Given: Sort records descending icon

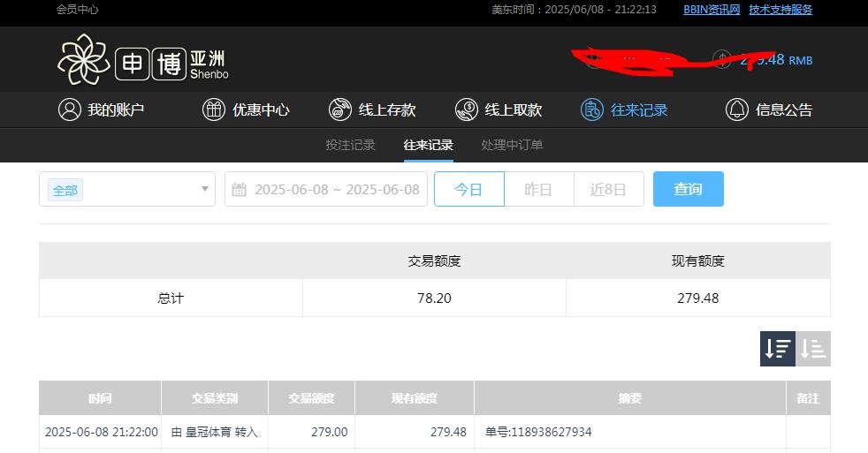Looking at the screenshot, I should click(778, 349).
